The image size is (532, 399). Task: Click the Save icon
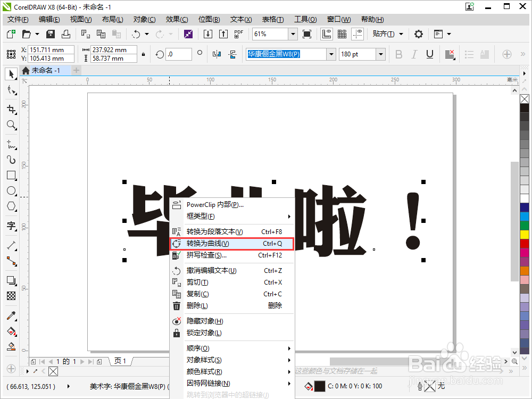[x=51, y=34]
